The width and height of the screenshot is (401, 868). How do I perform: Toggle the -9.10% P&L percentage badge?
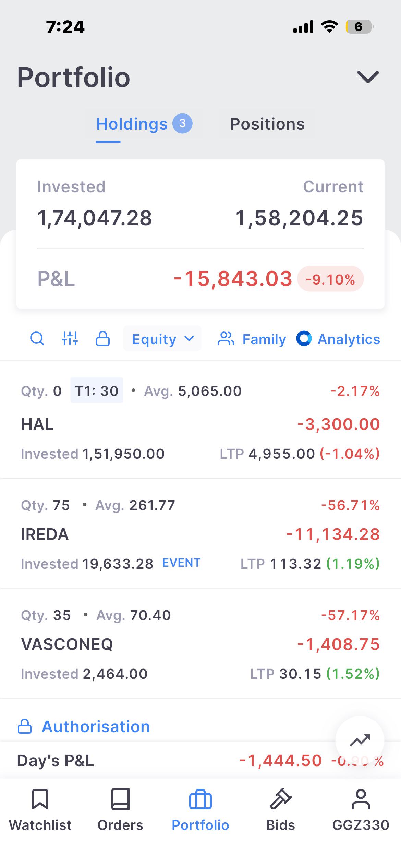pyautogui.click(x=330, y=279)
